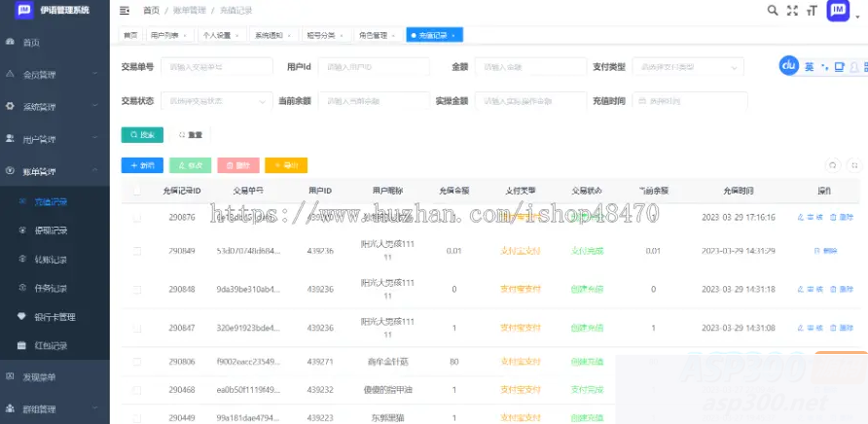This screenshot has width=868, height=424.
Task: Tick the checkbox for record 290848
Action: 137,289
